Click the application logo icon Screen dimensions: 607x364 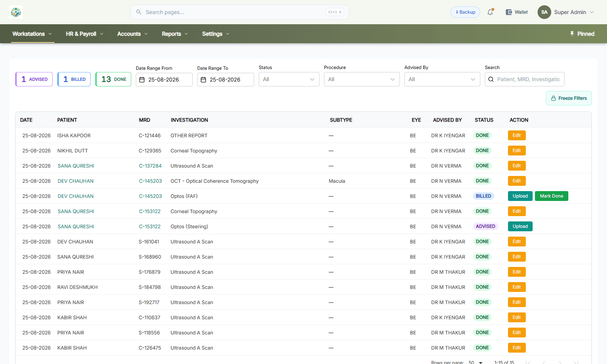coord(16,12)
